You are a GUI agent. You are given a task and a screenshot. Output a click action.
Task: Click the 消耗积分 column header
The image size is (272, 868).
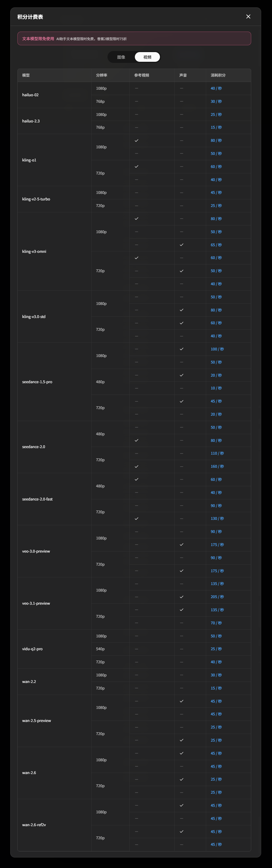tap(218, 75)
